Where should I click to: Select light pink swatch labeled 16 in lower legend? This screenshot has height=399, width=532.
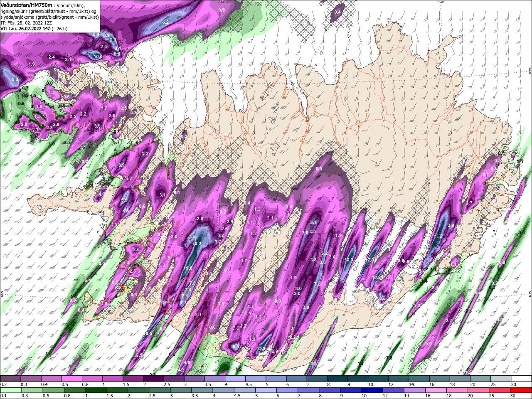(x=436, y=390)
